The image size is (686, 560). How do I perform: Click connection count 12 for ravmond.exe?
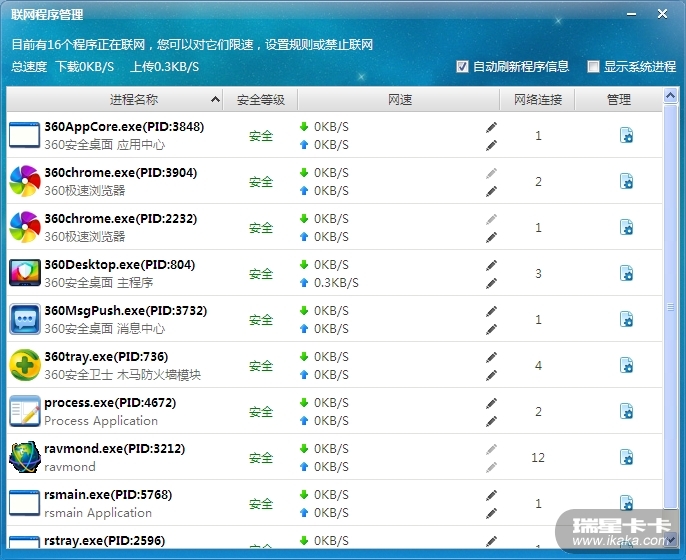pyautogui.click(x=538, y=458)
